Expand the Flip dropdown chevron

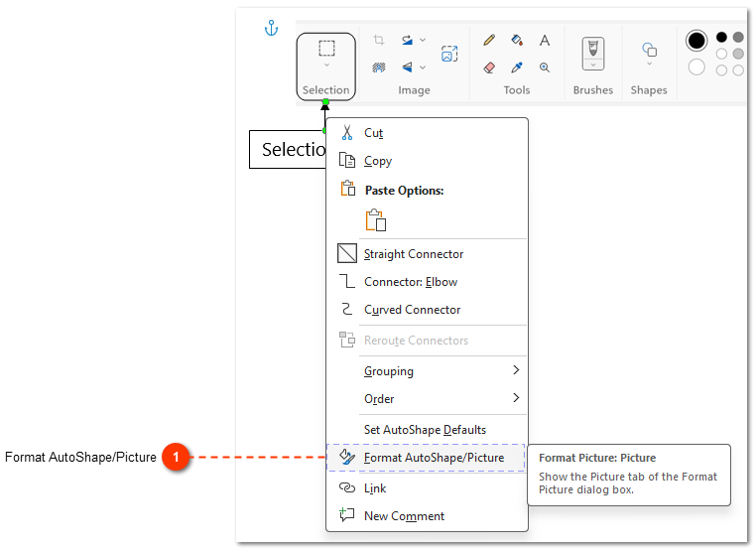coord(423,68)
